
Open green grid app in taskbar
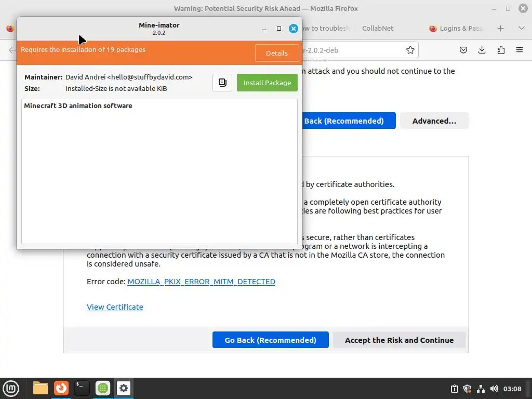pos(103,388)
